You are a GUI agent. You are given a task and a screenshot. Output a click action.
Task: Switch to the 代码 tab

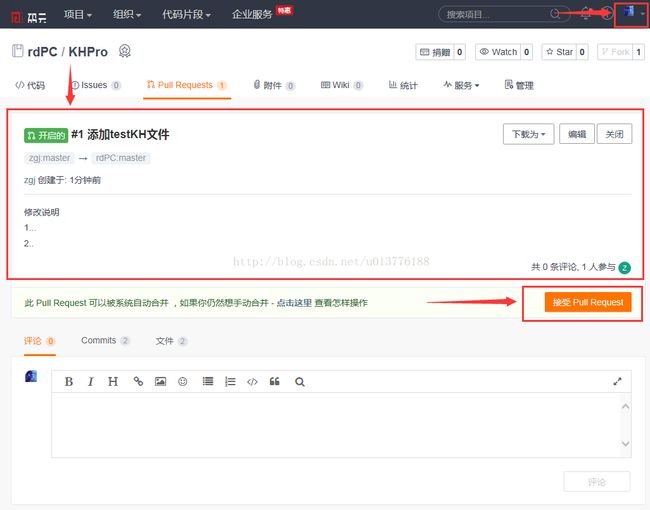tap(30, 85)
